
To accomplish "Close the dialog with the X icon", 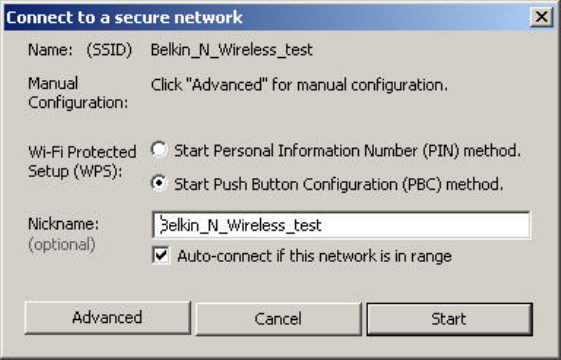I will pos(541,17).
